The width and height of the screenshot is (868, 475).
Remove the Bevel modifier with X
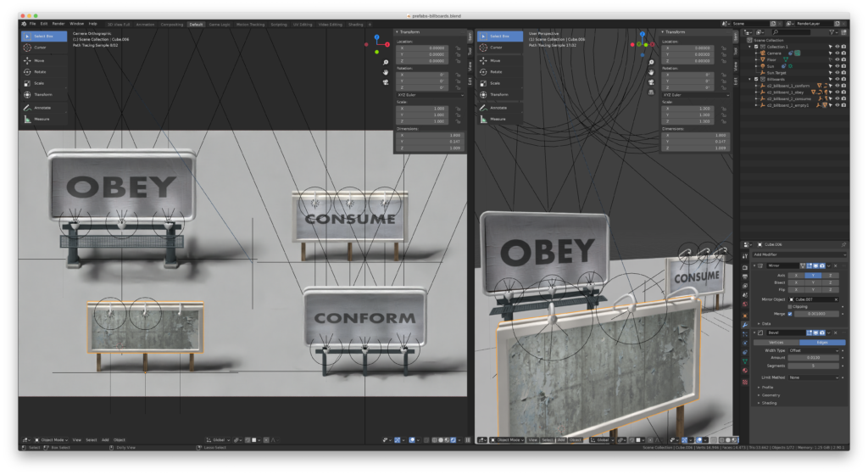835,332
